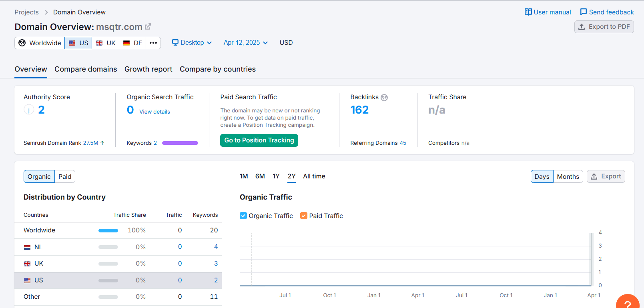644x308 pixels.
Task: Click the organic traffic chart baseline
Action: [x=415, y=286]
